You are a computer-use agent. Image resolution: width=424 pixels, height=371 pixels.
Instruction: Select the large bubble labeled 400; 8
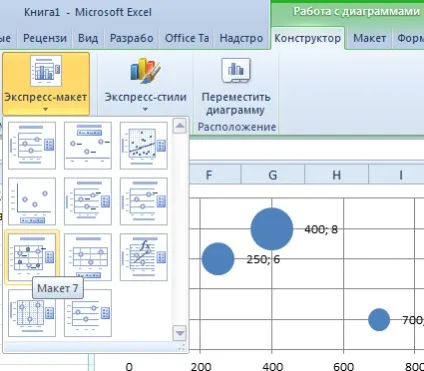(x=272, y=229)
